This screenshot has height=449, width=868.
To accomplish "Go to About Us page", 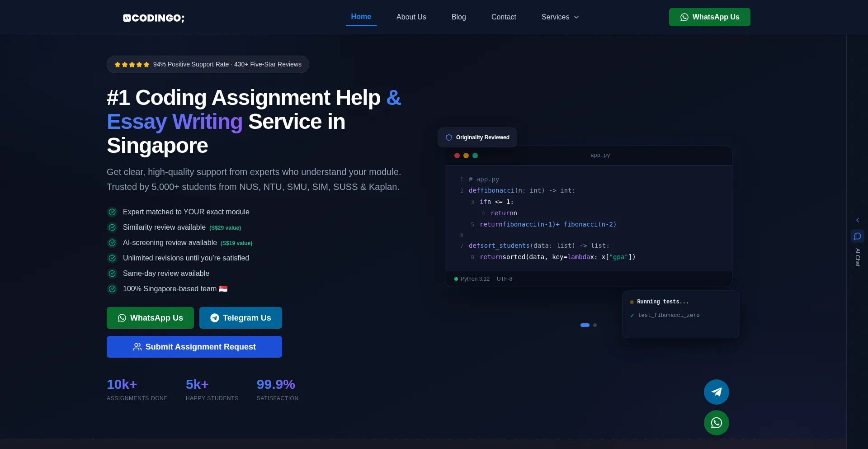I will tap(411, 17).
